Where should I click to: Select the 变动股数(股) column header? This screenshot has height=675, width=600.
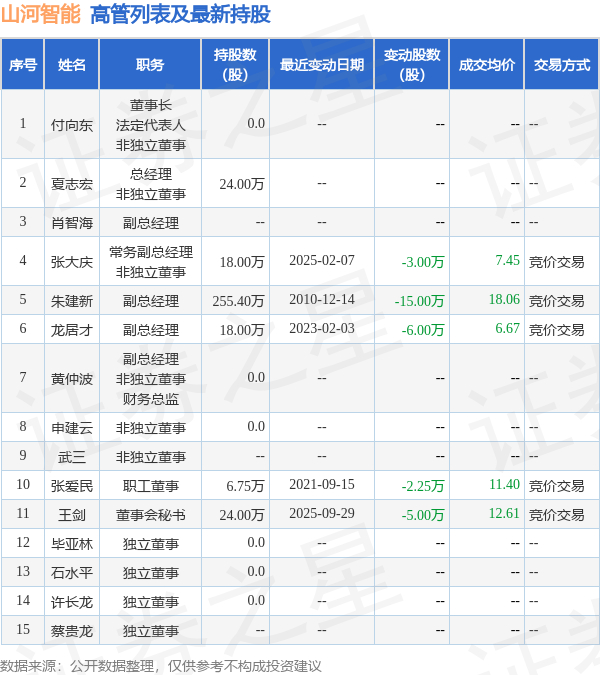click(412, 65)
